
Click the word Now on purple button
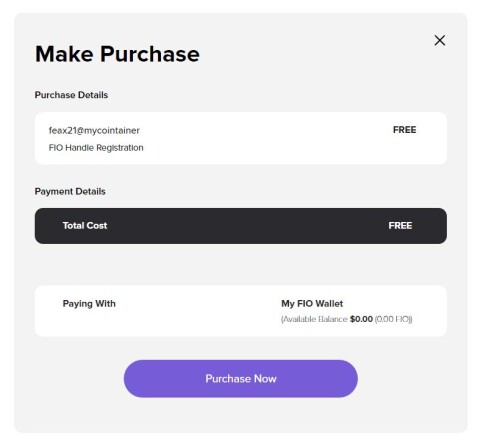(265, 379)
